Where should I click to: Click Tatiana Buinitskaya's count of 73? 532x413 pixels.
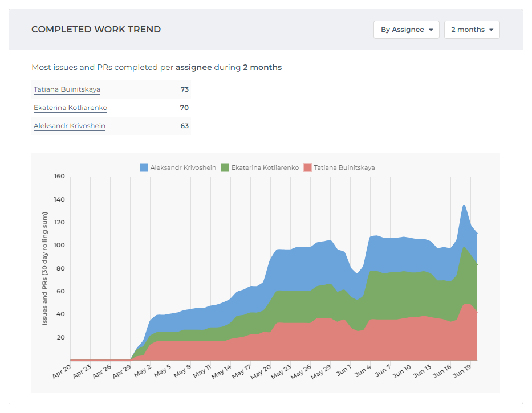[x=185, y=89]
